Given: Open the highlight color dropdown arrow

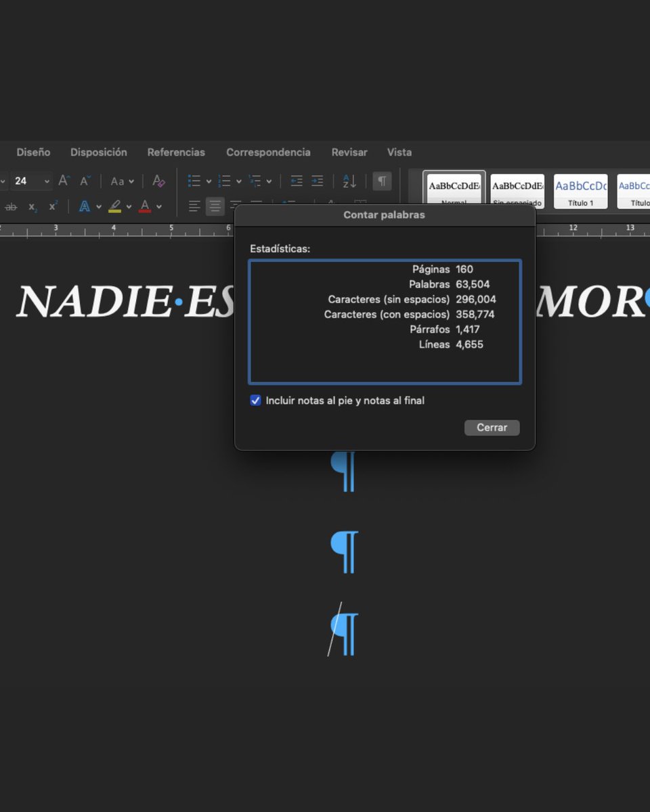Looking at the screenshot, I should 129,207.
